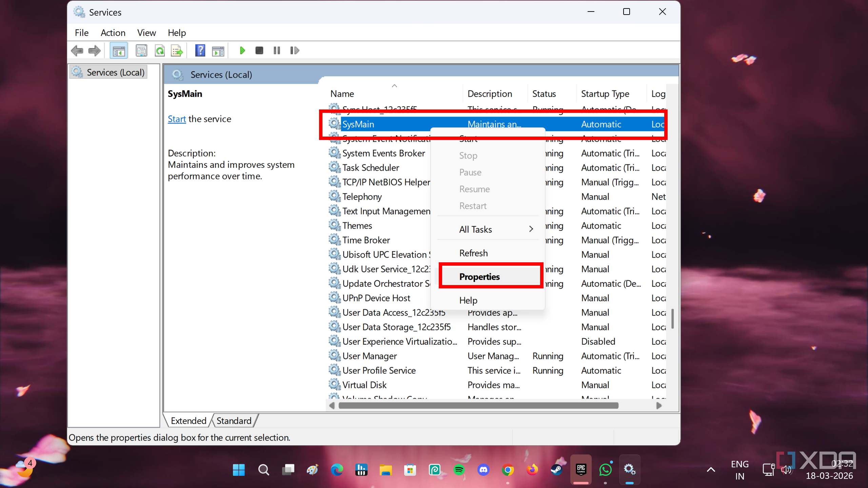Switch to the Standard tab
Viewport: 868px width, 488px height.
pyautogui.click(x=234, y=421)
